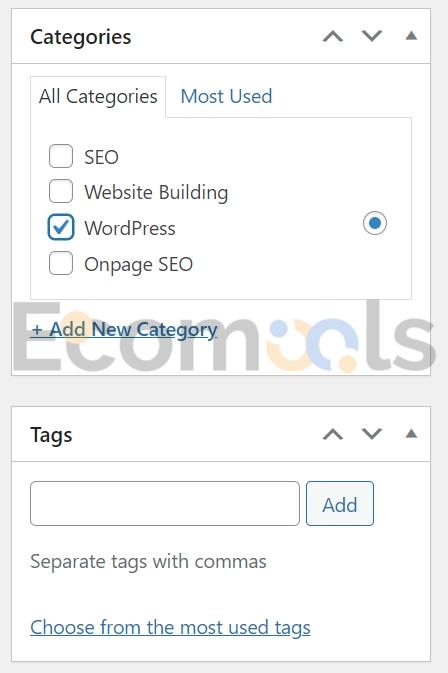Click the Add button for tags
Viewport: 448px width, 673px height.
point(340,503)
